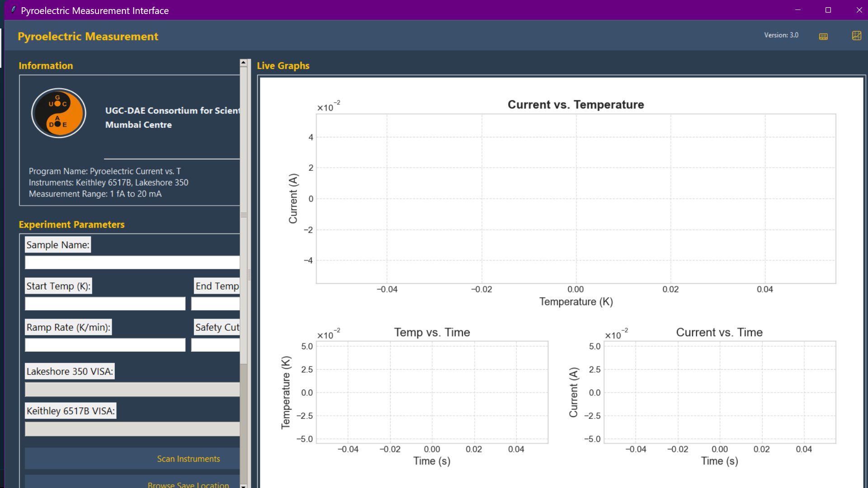Focus the Sample Name input field
This screenshot has width=868, height=488.
[x=132, y=262]
